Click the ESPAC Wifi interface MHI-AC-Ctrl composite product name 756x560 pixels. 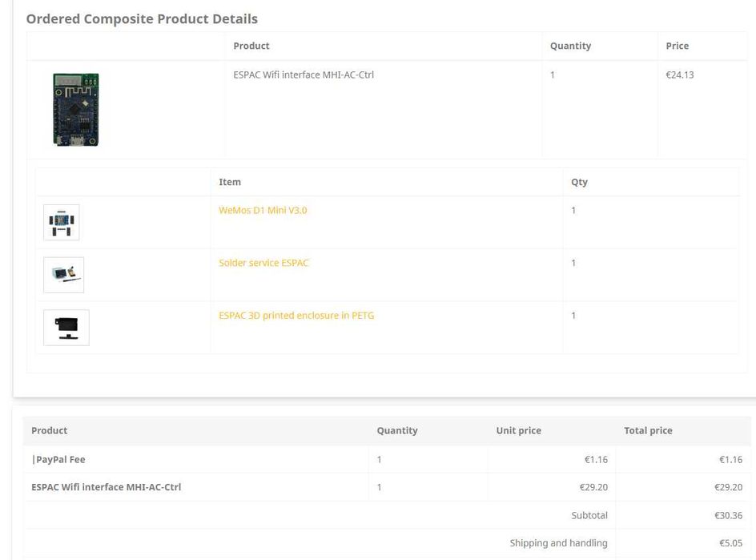click(x=304, y=75)
